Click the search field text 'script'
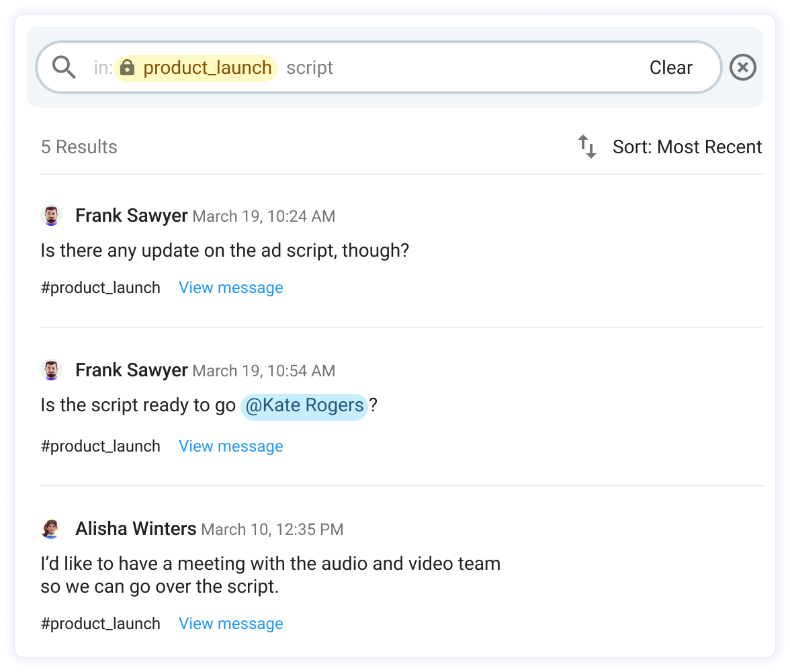The width and height of the screenshot is (790, 672). pyautogui.click(x=309, y=68)
